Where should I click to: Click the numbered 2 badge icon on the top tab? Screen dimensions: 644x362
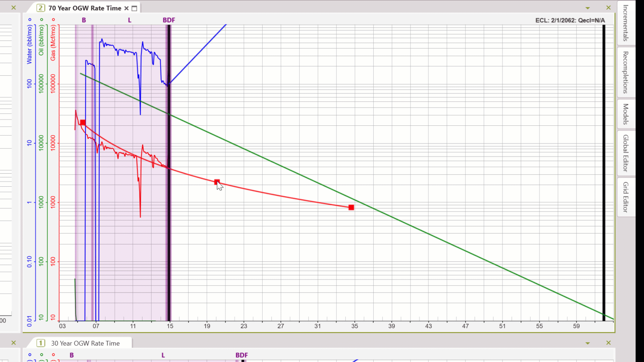41,8
